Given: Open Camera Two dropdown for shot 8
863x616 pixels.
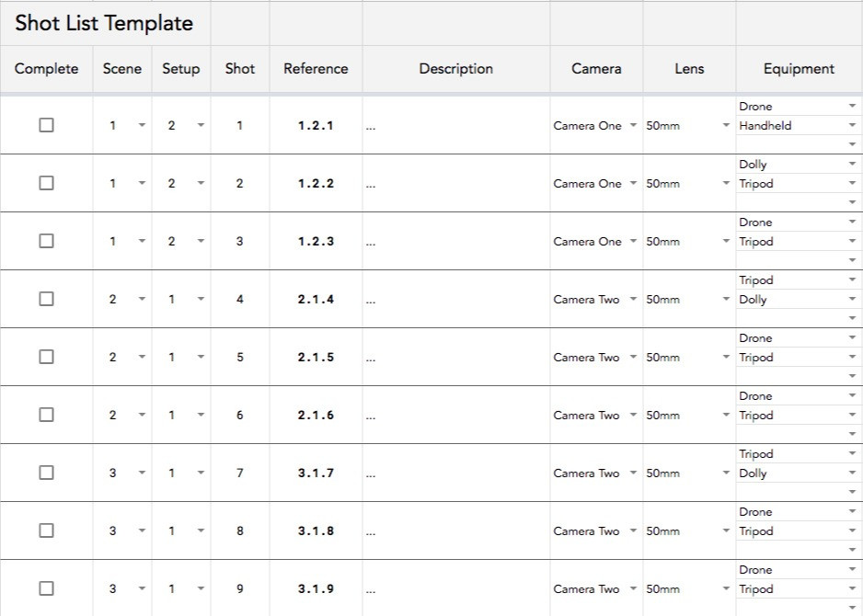Looking at the screenshot, I should click(633, 531).
